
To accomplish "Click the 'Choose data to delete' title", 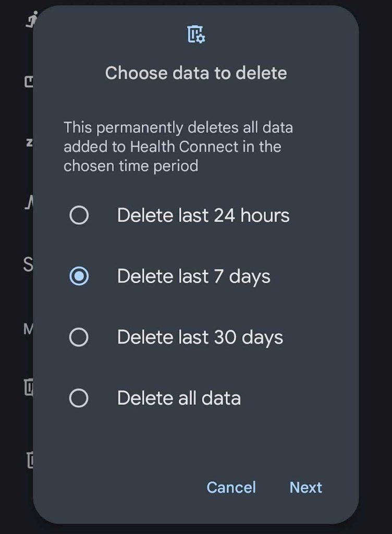I will point(196,72).
